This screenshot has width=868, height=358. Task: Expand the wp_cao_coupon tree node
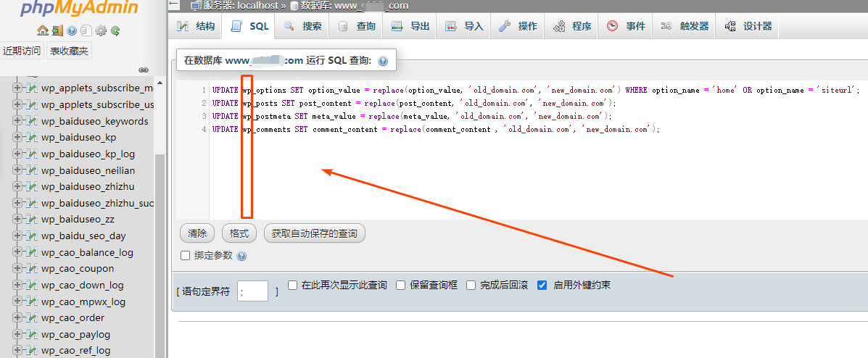point(17,268)
